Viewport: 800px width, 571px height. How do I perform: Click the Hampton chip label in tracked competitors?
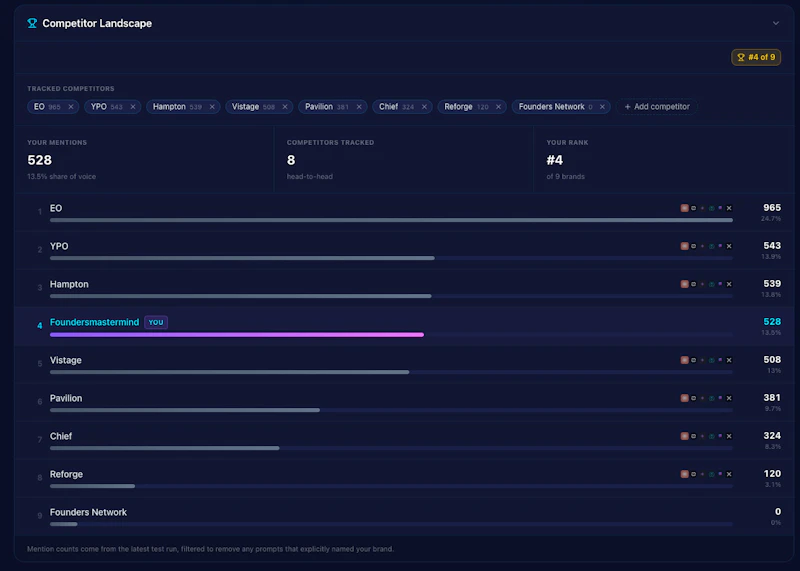coord(169,107)
